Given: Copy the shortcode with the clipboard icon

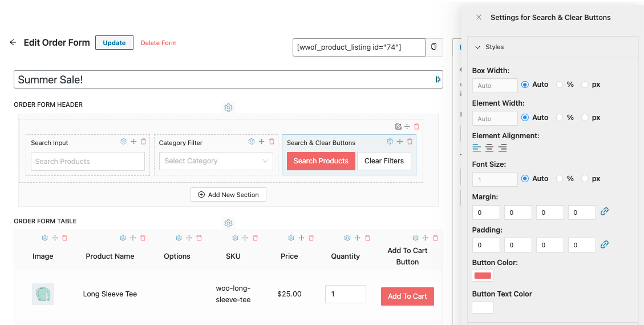Looking at the screenshot, I should coord(434,47).
